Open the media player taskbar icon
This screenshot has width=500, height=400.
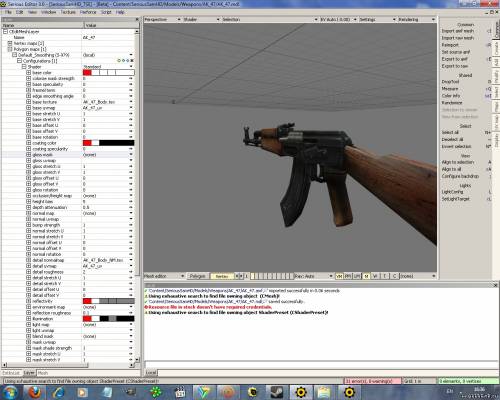coord(83,392)
